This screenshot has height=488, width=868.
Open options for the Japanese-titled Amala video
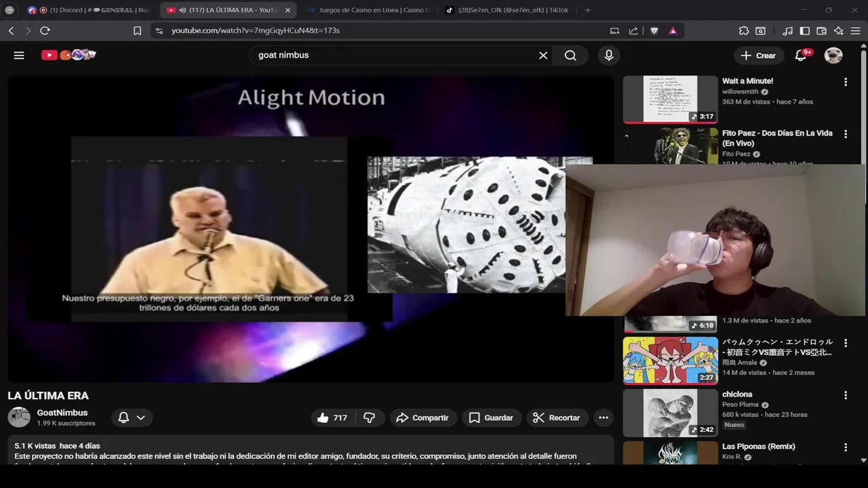click(x=845, y=343)
